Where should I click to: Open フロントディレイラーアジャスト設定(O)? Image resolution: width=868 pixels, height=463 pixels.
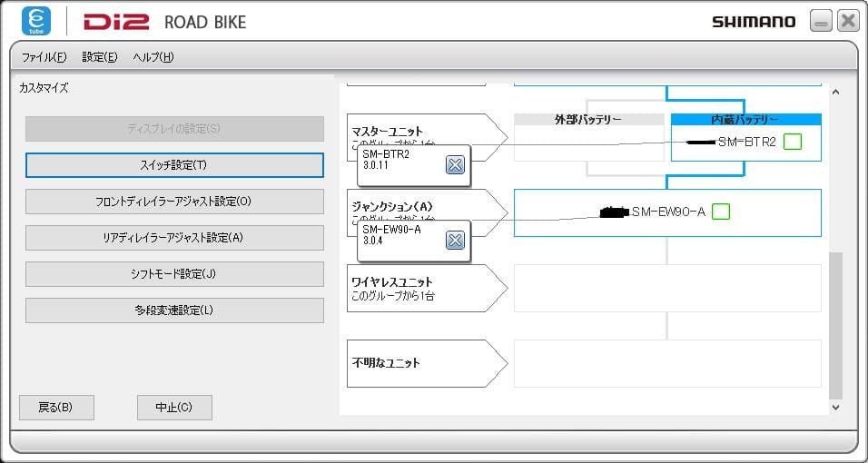(x=174, y=202)
